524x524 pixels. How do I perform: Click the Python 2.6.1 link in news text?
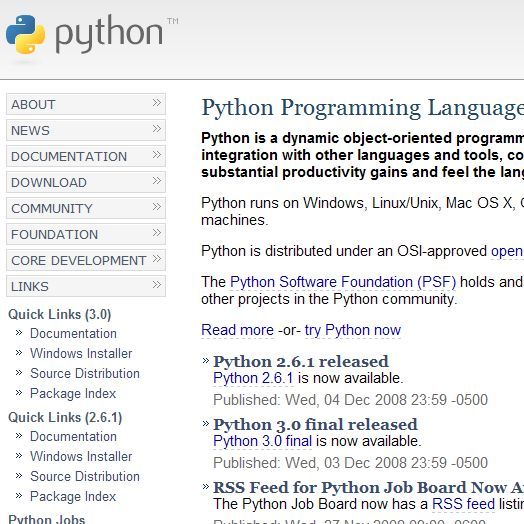253,378
